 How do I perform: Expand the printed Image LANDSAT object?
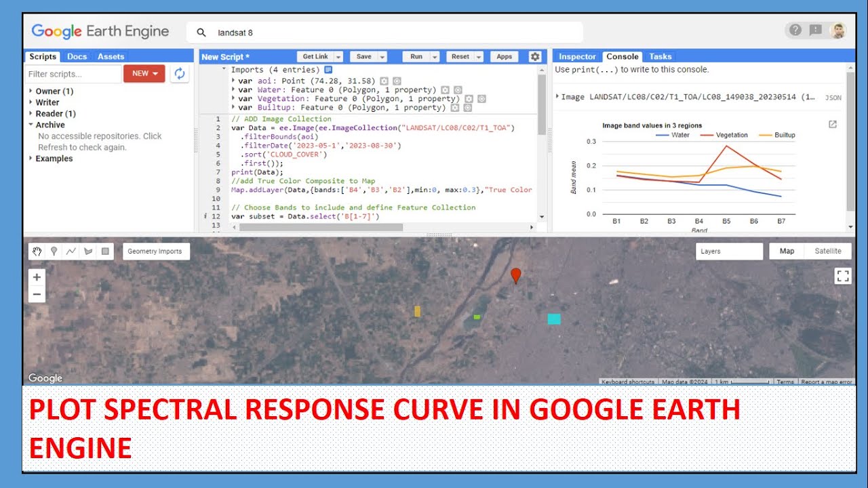coord(557,96)
